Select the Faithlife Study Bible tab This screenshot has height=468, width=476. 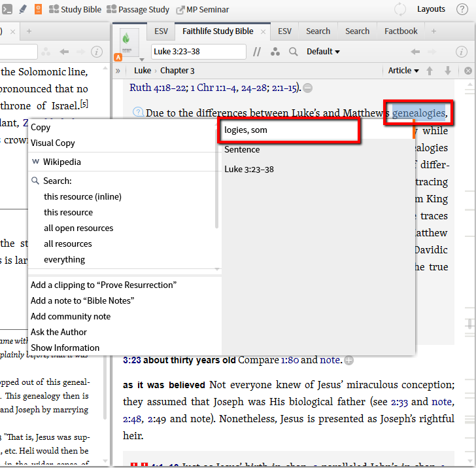tap(218, 31)
